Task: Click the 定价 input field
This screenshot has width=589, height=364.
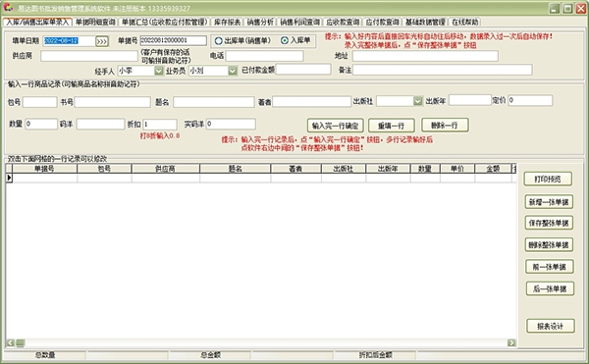Action: tap(530, 100)
